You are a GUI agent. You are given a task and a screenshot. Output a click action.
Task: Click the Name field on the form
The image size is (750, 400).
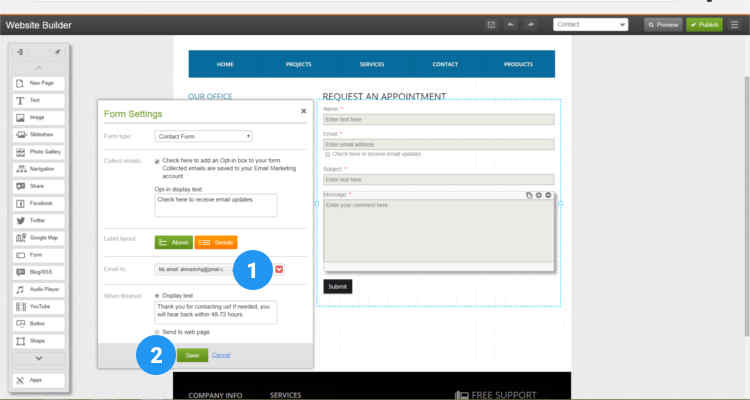click(439, 119)
